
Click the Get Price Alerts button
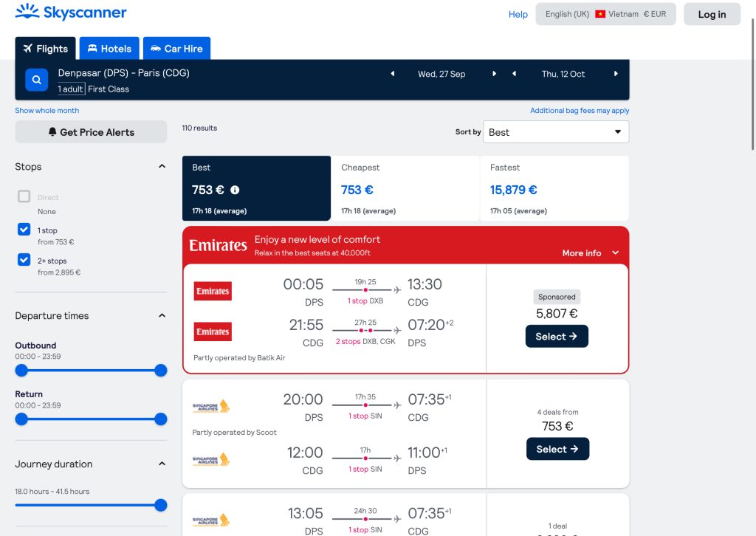pos(91,132)
